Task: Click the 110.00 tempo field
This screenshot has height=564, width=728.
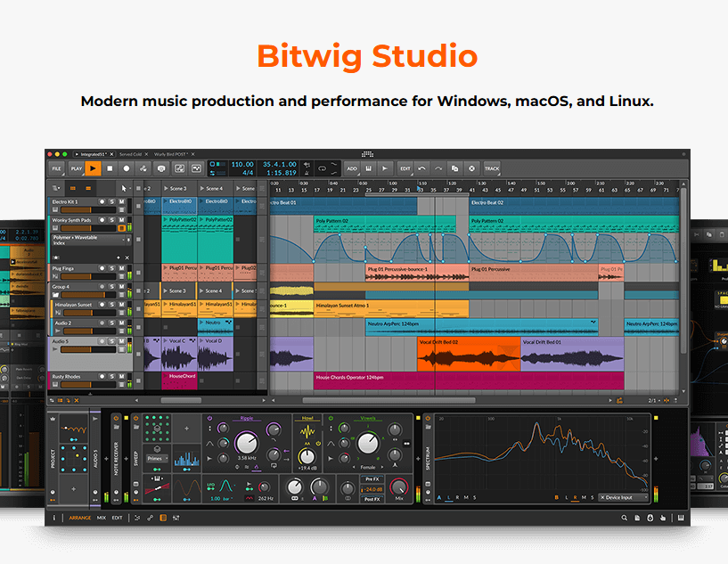Action: [x=242, y=164]
